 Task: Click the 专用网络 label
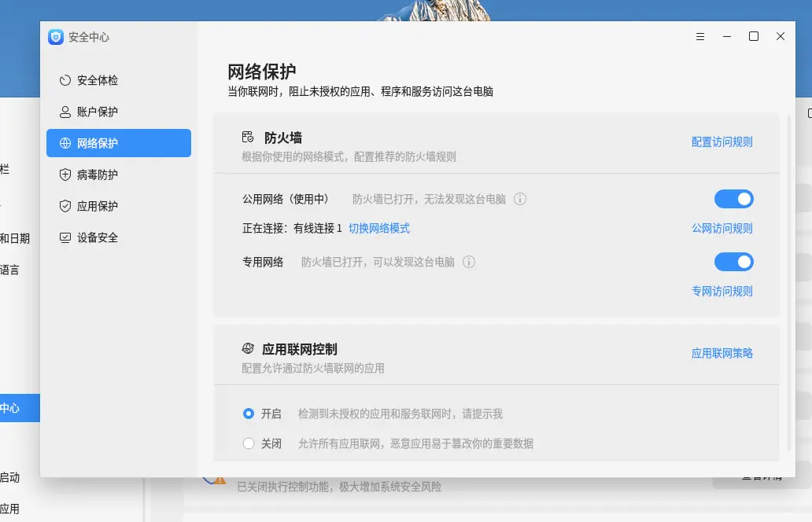pyautogui.click(x=263, y=262)
